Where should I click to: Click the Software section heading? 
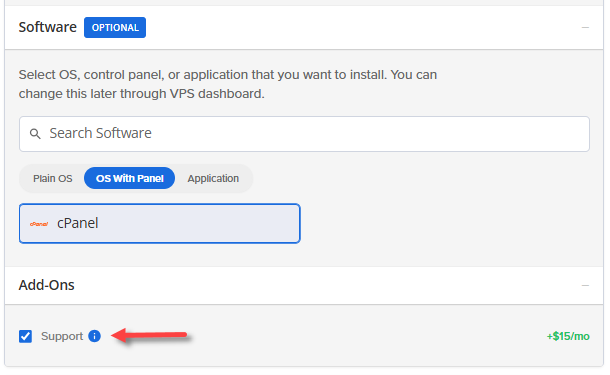click(x=47, y=27)
